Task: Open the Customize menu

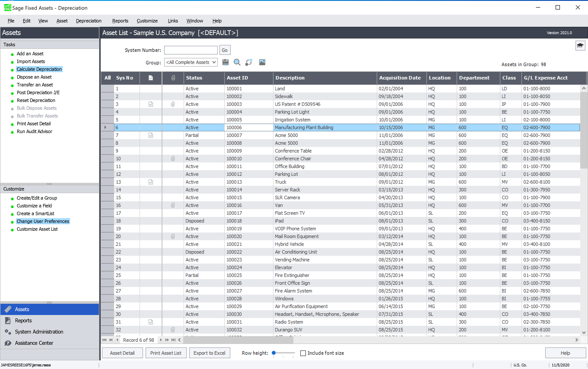Action: coord(147,21)
